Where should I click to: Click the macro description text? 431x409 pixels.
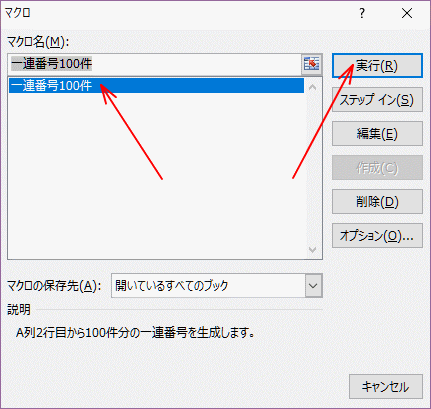(136, 333)
